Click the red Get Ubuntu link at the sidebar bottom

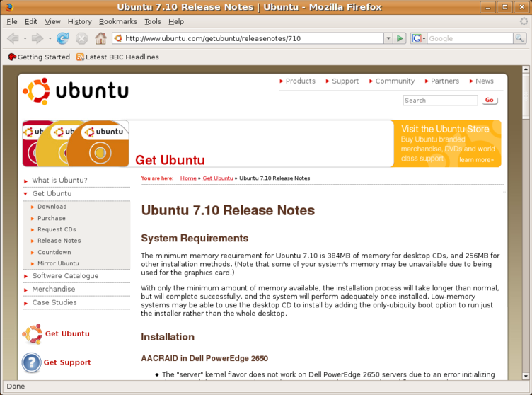point(67,333)
